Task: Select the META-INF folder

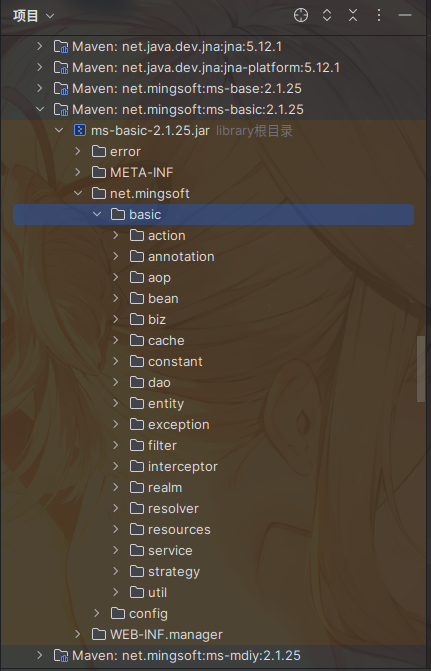Action: [142, 172]
